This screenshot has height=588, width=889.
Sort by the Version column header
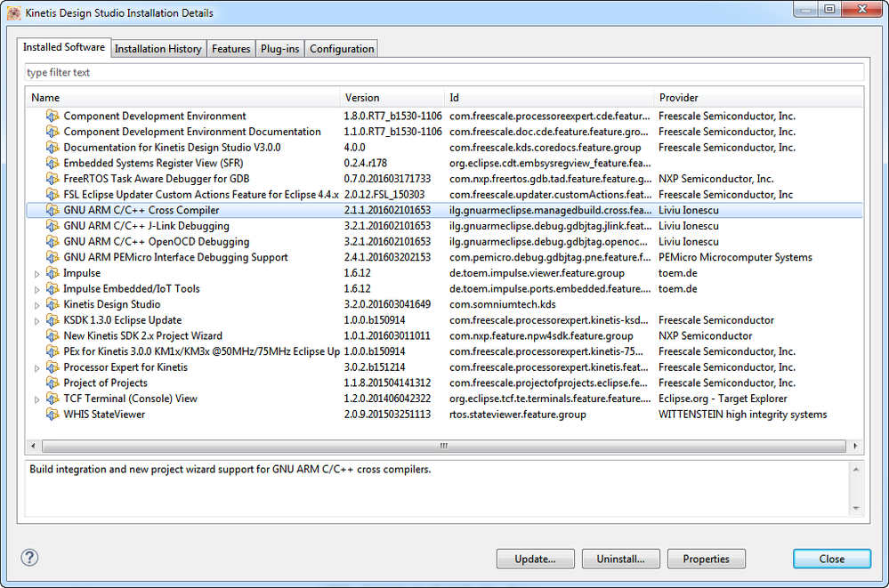click(x=392, y=98)
